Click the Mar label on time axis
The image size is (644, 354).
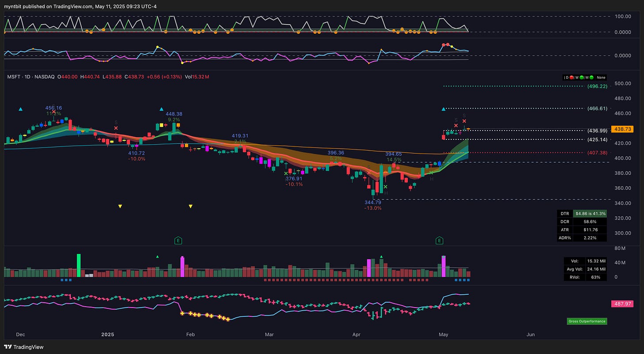(x=269, y=335)
